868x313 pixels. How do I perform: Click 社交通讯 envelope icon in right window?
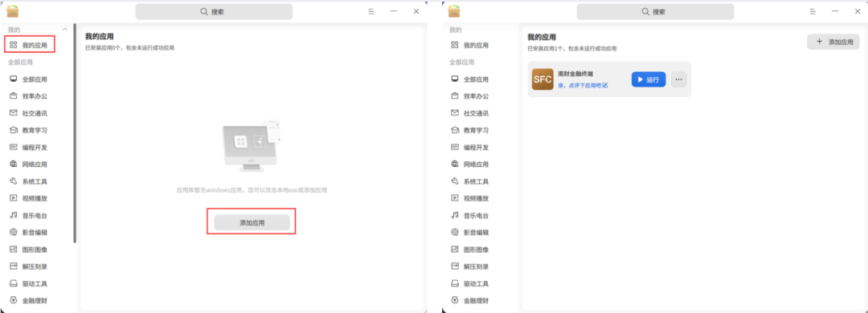click(455, 113)
